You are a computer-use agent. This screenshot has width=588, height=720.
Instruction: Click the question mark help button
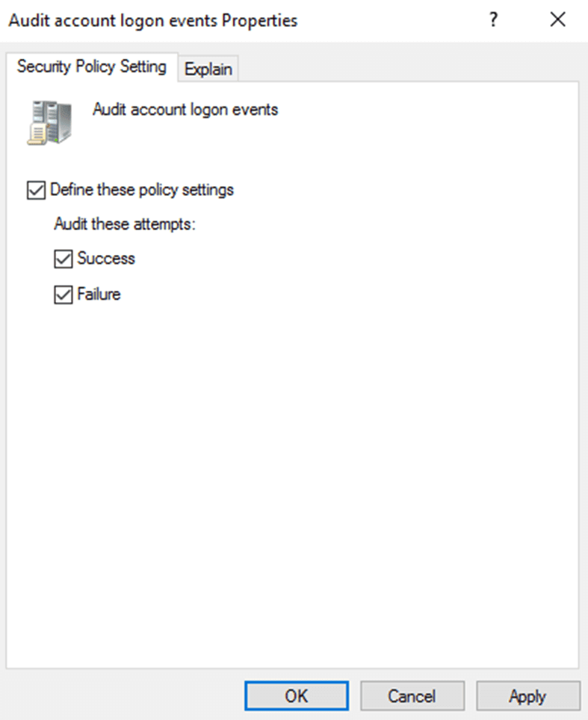pyautogui.click(x=493, y=19)
